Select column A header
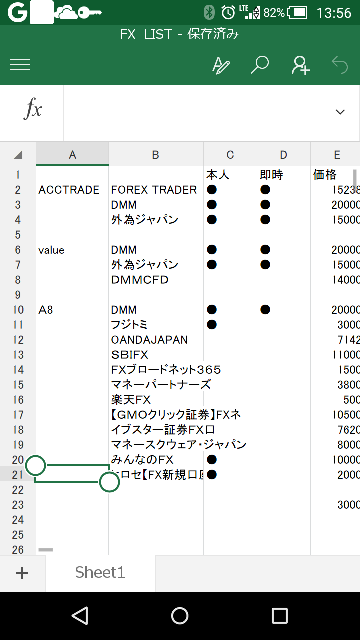This screenshot has width=360, height=640. pos(72,154)
